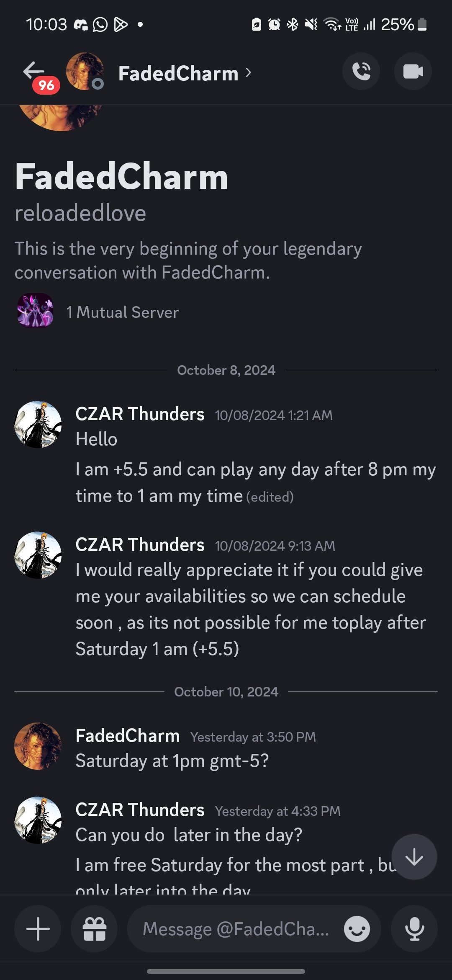
Task: Tap the mutual server icon thumbnail
Action: coord(35,311)
